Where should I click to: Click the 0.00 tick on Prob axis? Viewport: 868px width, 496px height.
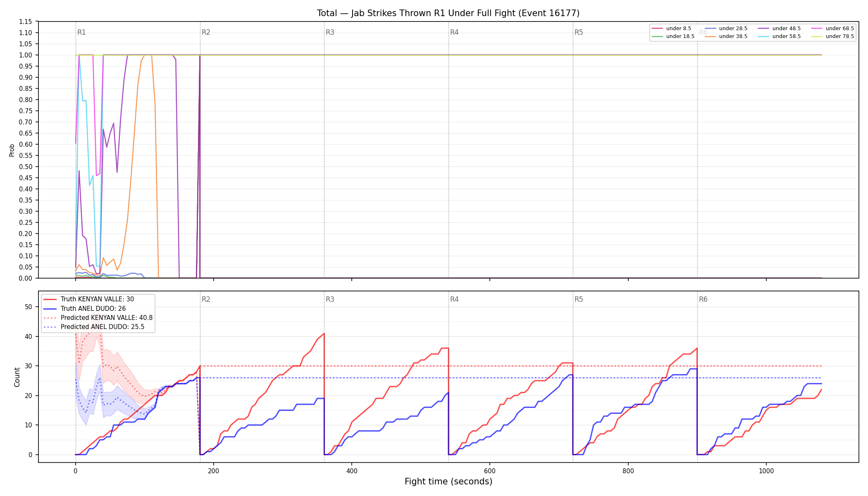26,278
